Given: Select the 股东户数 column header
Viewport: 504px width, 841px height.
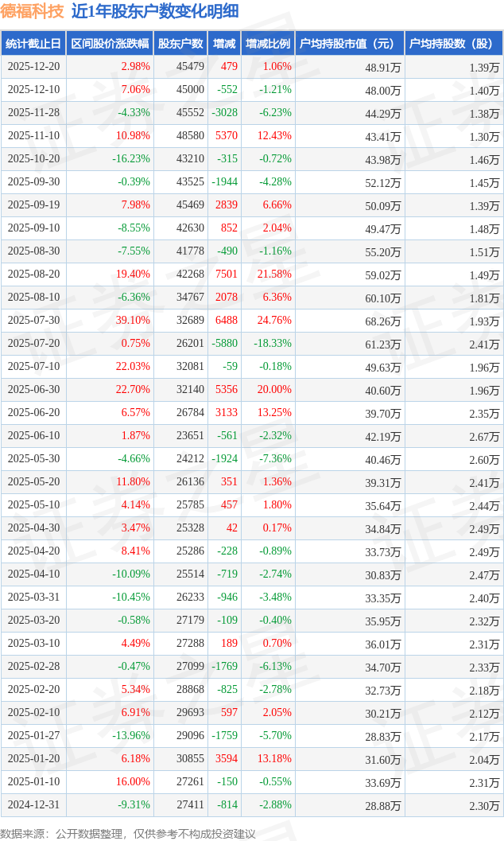Looking at the screenshot, I should pyautogui.click(x=181, y=44).
